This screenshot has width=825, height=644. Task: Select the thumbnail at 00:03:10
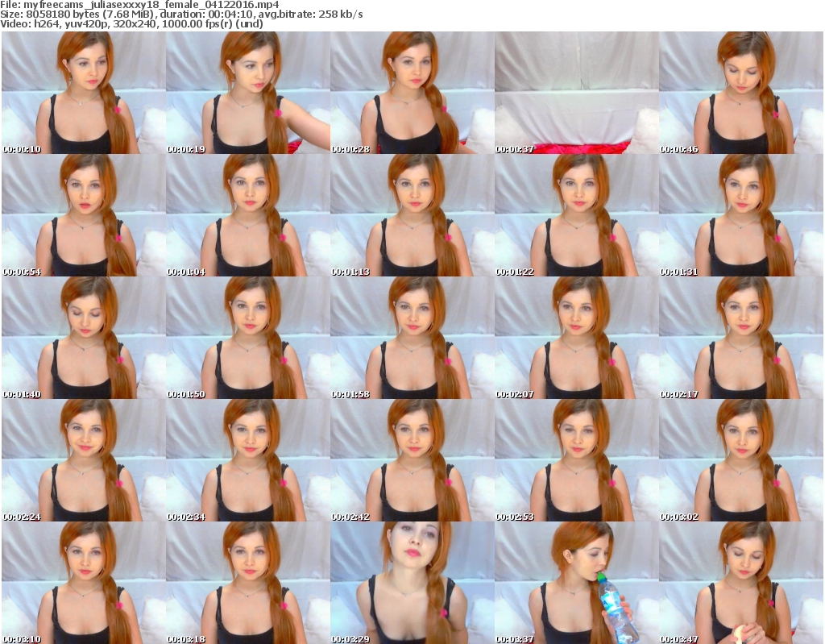(x=83, y=583)
